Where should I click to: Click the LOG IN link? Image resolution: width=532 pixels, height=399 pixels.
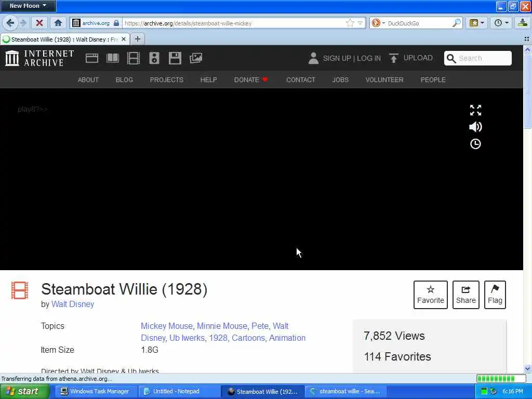coord(369,58)
